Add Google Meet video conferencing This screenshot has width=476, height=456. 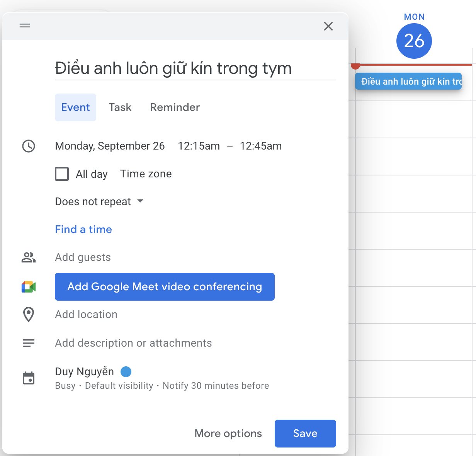pyautogui.click(x=165, y=287)
